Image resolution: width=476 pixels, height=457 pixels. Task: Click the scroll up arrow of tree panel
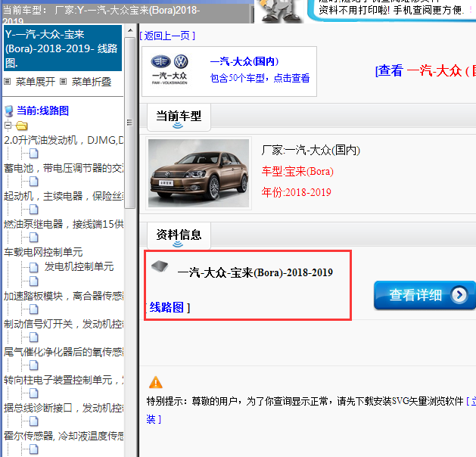click(130, 30)
